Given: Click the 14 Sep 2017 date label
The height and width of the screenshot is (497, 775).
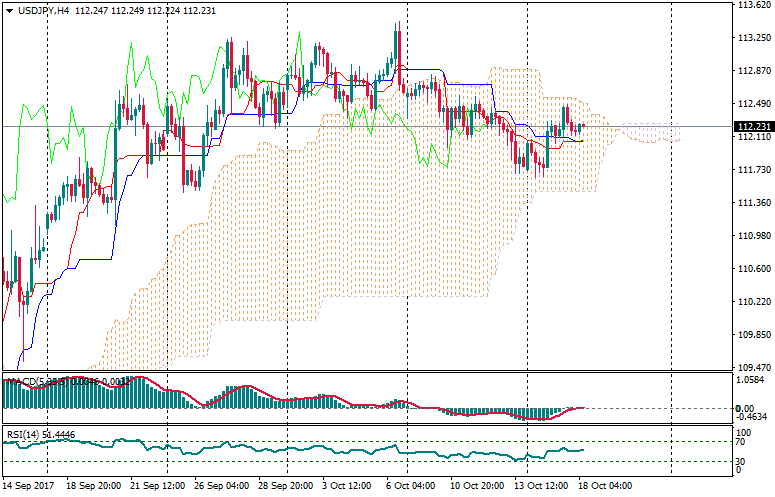Looking at the screenshot, I should tap(28, 485).
